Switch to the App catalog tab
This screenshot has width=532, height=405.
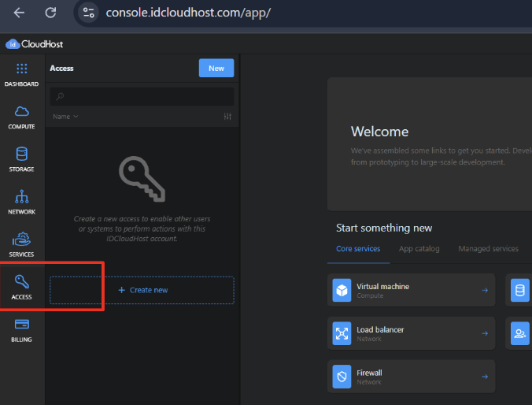[x=419, y=249]
